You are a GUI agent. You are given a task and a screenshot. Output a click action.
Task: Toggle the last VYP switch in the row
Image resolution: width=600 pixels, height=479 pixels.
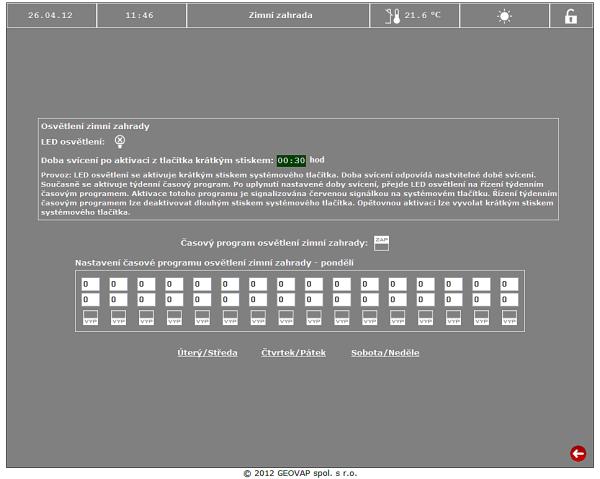point(509,318)
